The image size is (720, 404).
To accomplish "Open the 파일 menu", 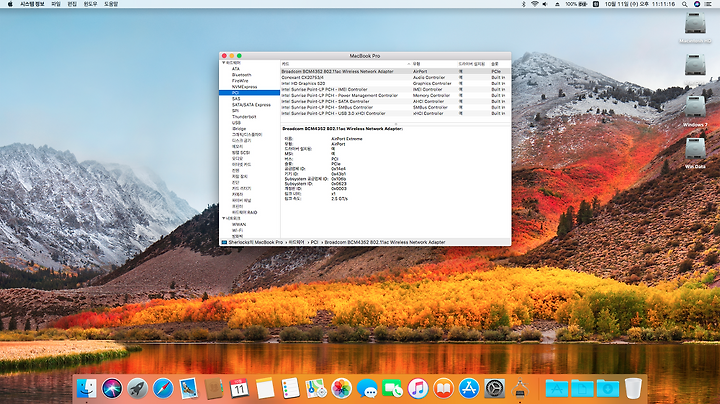I will [56, 4].
